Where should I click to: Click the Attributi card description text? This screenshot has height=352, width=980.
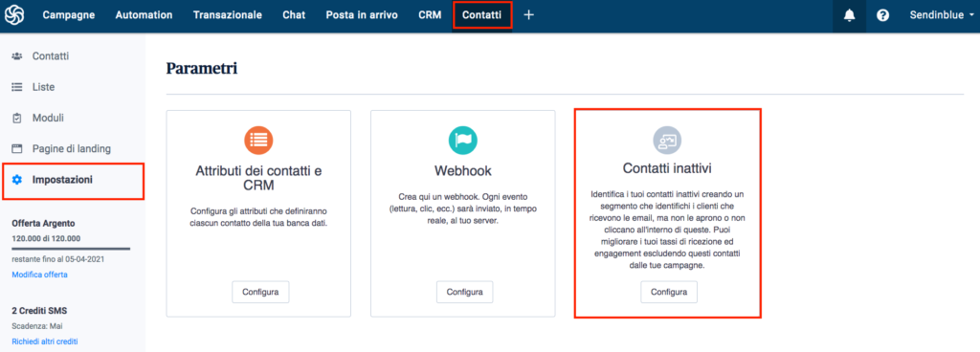[x=258, y=217]
